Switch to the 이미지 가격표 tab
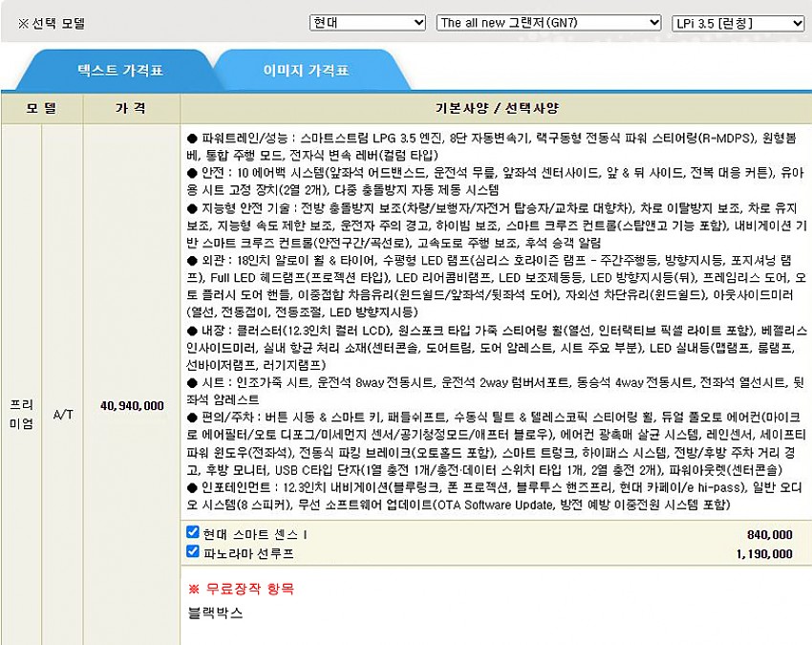Image resolution: width=812 pixels, height=645 pixels. [306, 71]
